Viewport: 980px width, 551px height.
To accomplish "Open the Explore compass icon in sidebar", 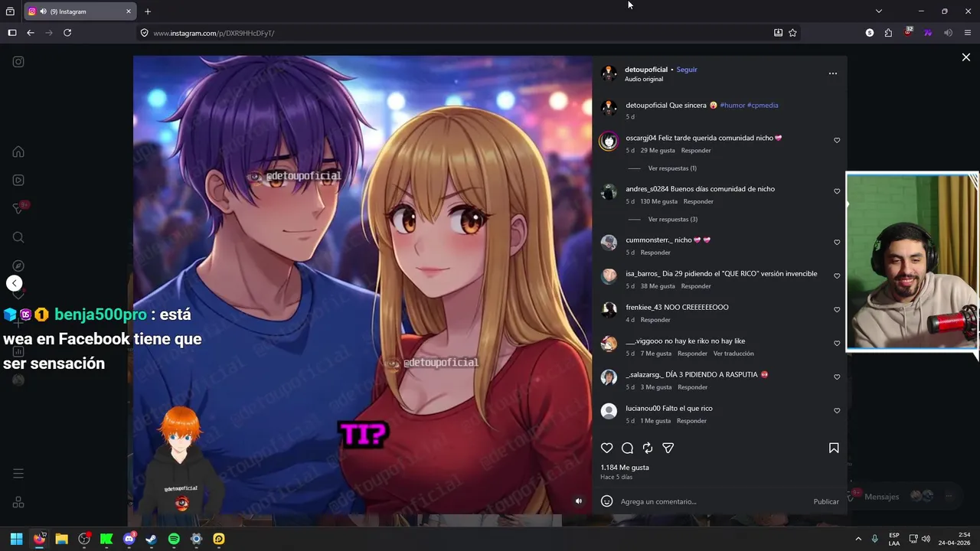I will pyautogui.click(x=18, y=266).
